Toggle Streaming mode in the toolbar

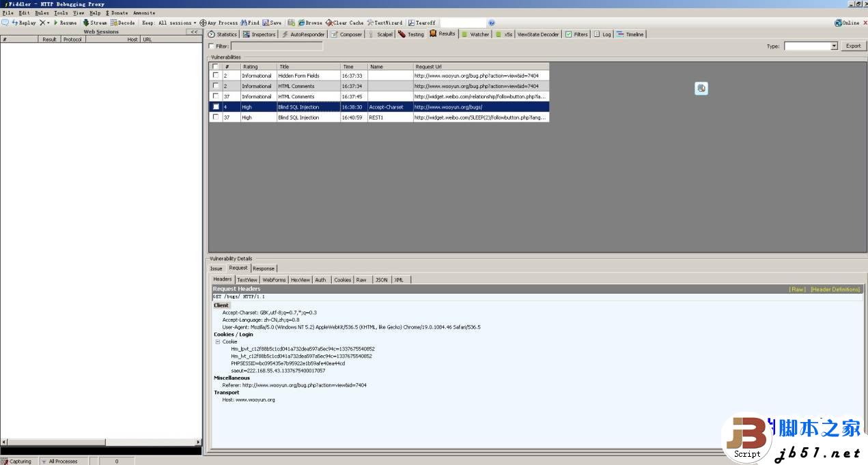coord(94,23)
